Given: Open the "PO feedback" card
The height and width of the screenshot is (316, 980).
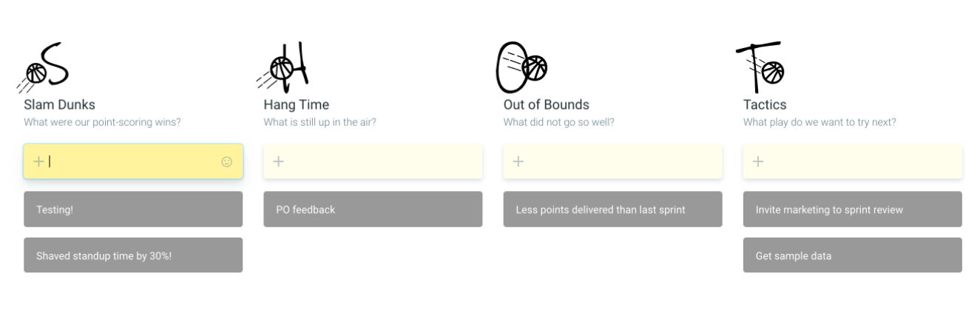Looking at the screenshot, I should [x=373, y=209].
